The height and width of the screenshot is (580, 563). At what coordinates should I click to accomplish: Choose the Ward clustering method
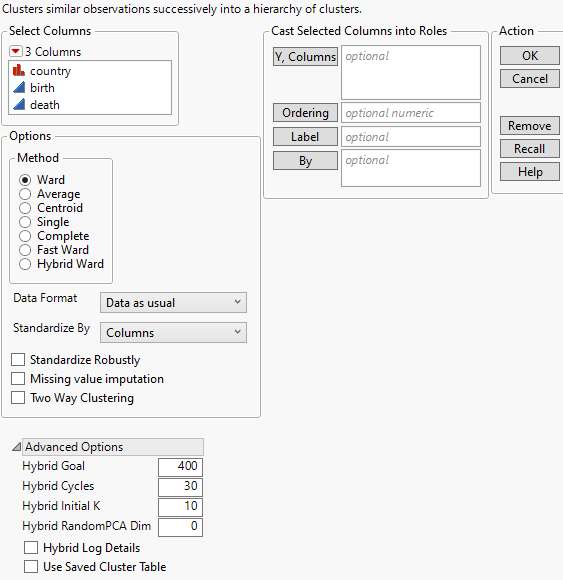pos(25,180)
